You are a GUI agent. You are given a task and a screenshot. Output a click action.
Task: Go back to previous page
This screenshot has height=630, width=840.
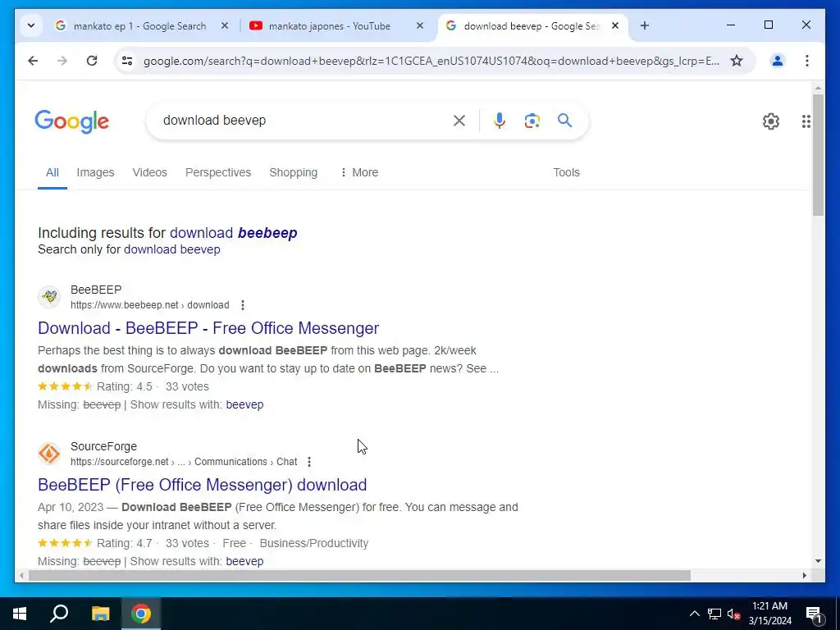(33, 61)
